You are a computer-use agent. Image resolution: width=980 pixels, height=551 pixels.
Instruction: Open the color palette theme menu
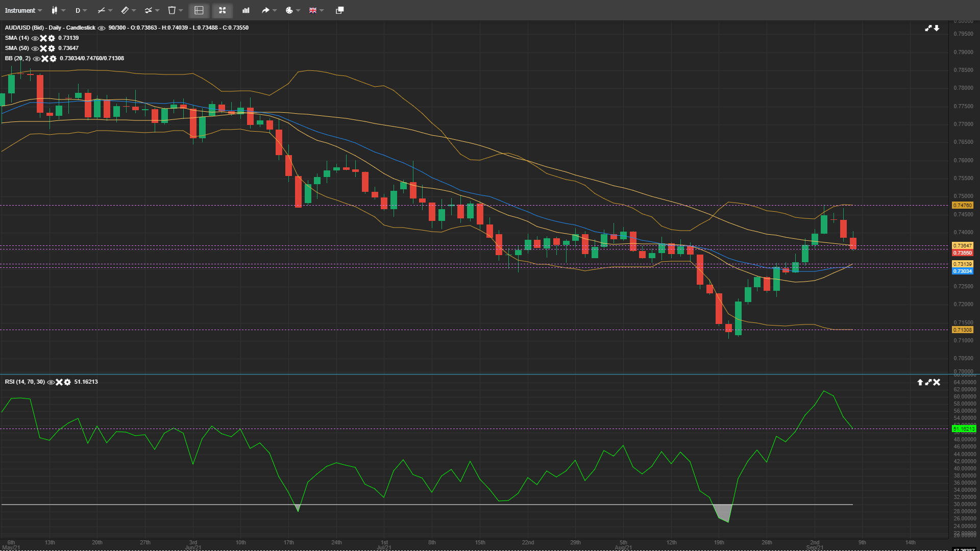pyautogui.click(x=292, y=10)
